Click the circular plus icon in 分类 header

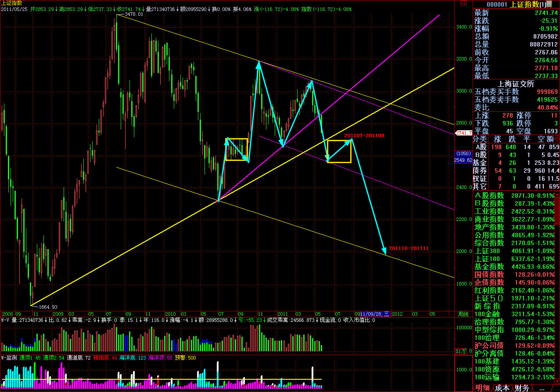tap(557, 138)
